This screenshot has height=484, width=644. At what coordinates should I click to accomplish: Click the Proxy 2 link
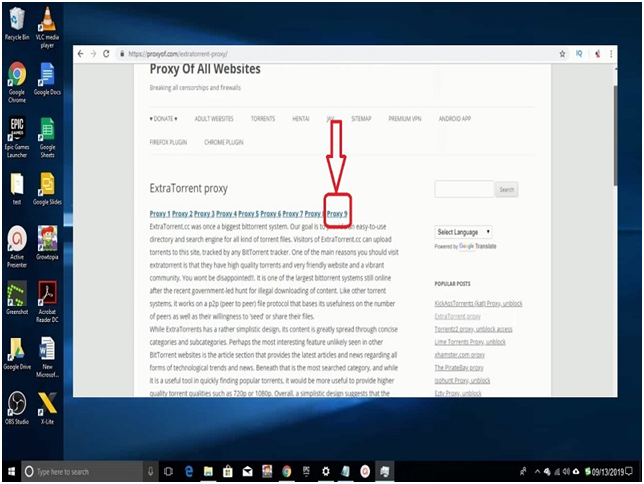click(182, 214)
